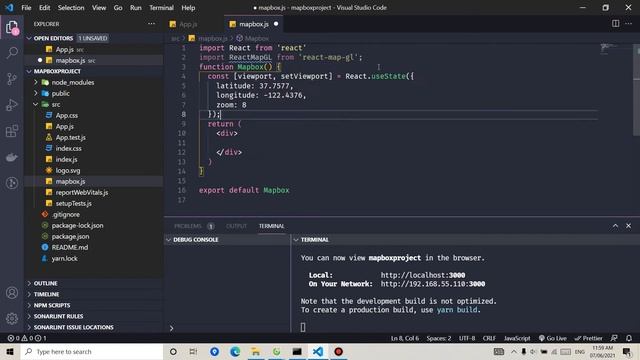Open the Selection menu
This screenshot has height=360, width=640.
[x=71, y=7]
